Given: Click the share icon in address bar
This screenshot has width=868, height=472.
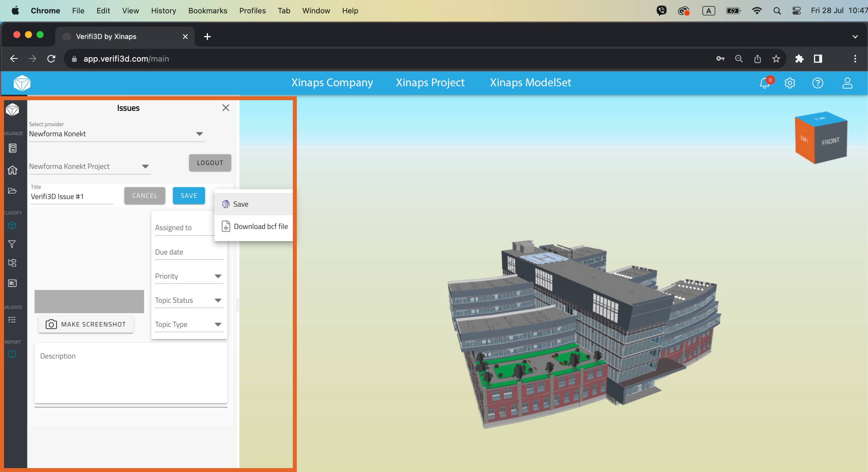Looking at the screenshot, I should click(x=757, y=59).
